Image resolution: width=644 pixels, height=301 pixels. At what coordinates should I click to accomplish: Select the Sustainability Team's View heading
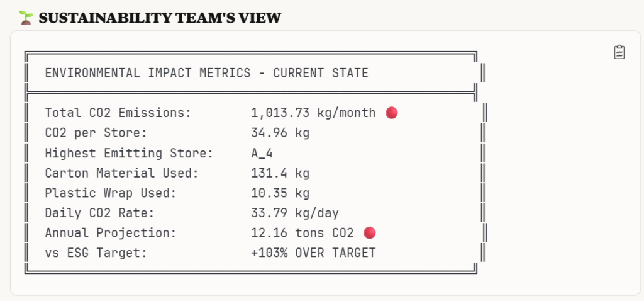[159, 18]
